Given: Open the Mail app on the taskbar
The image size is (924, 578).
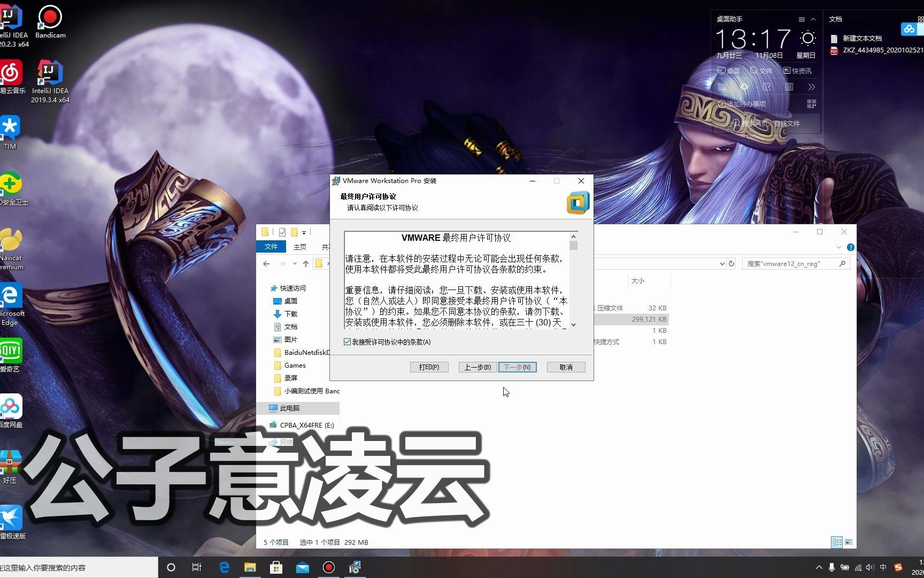Looking at the screenshot, I should click(303, 567).
